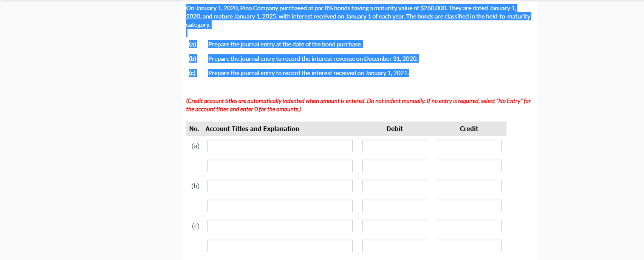Viewport: 644px width, 260px height.
Task: Click the second credit field under (b)
Action: (x=469, y=206)
